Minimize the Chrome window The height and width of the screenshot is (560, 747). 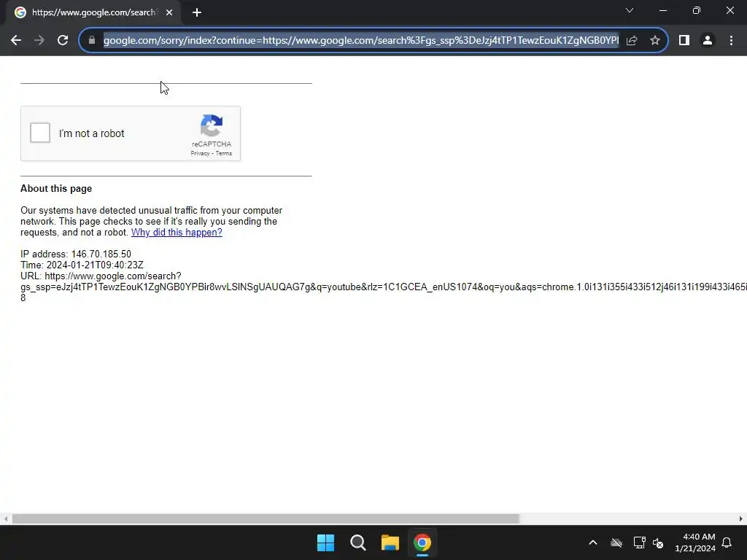click(x=662, y=10)
